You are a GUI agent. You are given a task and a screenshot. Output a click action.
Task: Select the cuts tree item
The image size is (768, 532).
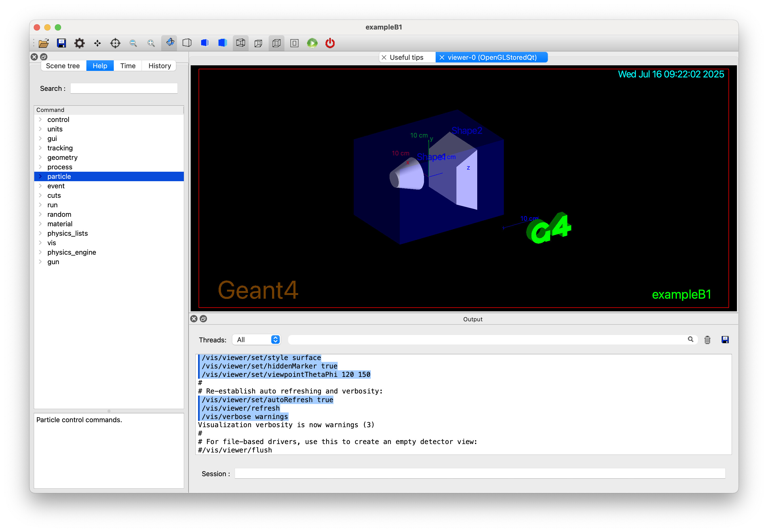[x=109, y=195]
